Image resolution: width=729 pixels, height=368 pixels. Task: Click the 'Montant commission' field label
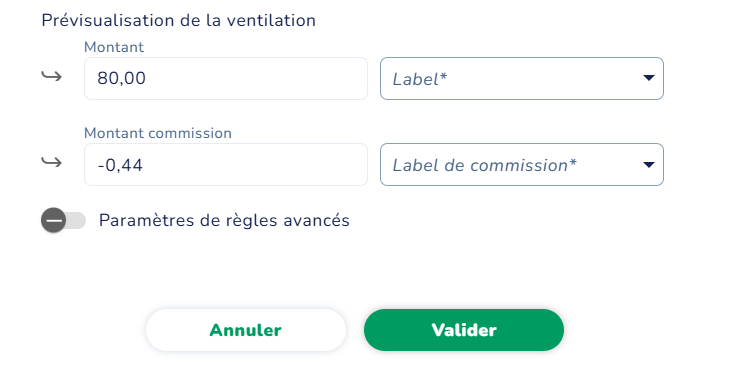pos(158,133)
